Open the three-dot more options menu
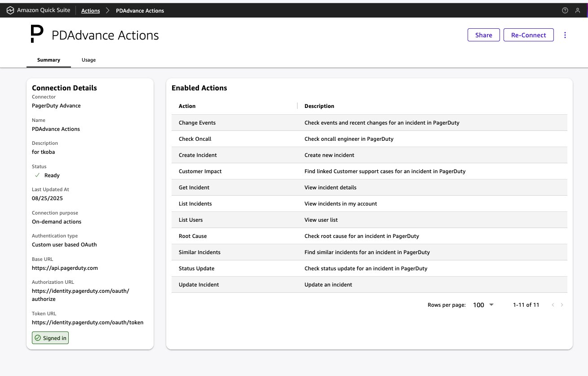588x376 pixels. point(565,35)
